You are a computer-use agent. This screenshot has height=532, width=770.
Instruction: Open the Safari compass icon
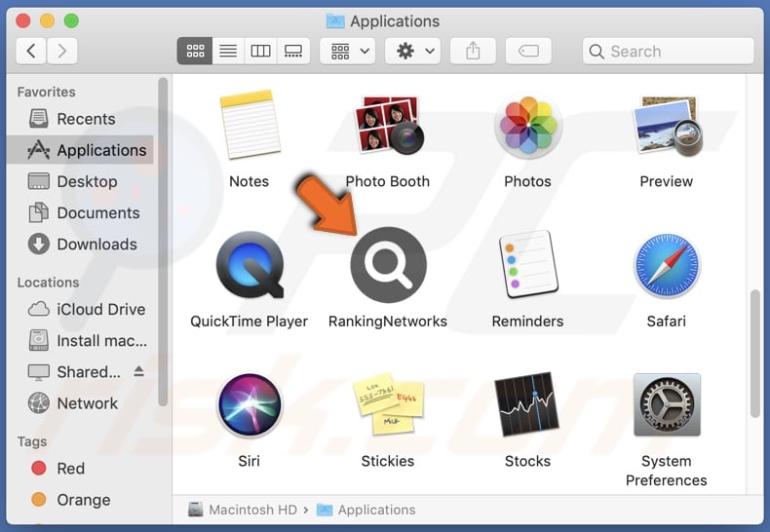pos(667,265)
